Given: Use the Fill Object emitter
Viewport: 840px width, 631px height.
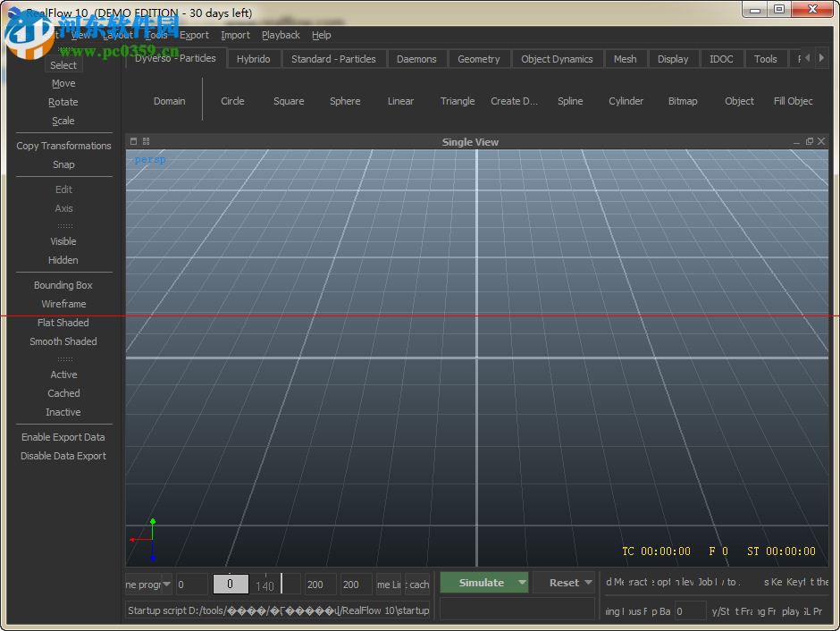Looking at the screenshot, I should tap(794, 101).
